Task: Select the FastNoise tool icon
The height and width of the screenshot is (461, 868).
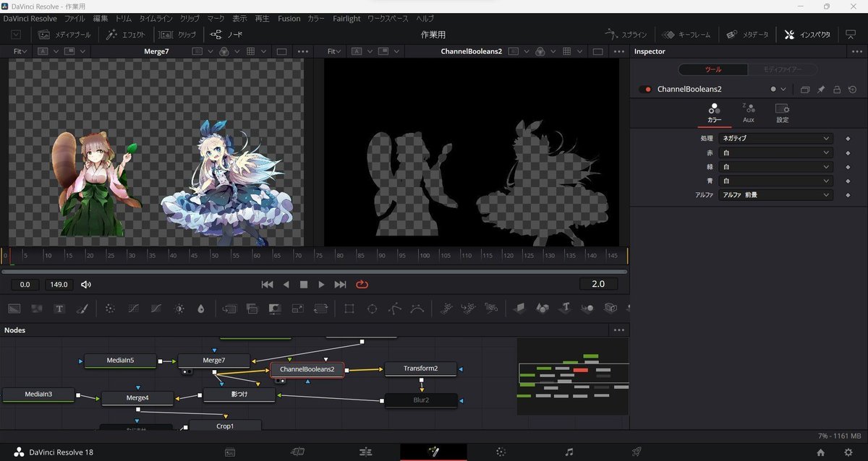Action: click(36, 309)
